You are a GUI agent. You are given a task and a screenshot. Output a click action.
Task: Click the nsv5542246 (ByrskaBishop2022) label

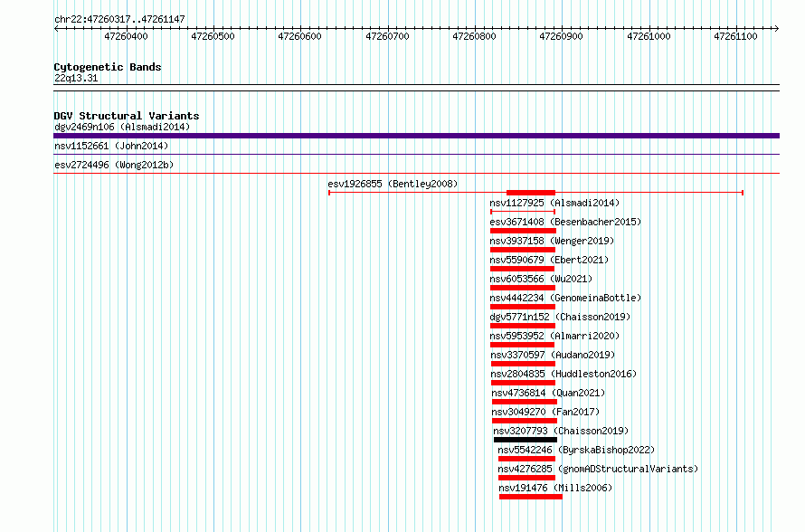point(576,450)
